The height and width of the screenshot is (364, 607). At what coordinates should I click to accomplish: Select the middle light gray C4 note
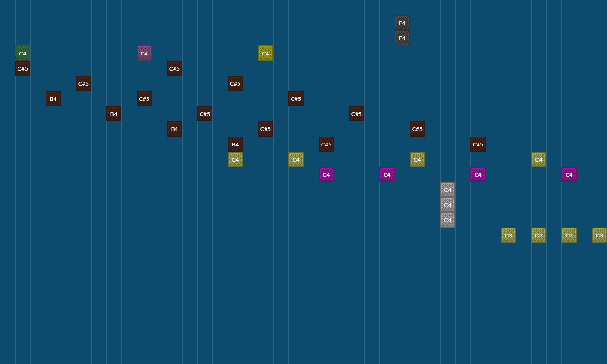click(x=448, y=205)
